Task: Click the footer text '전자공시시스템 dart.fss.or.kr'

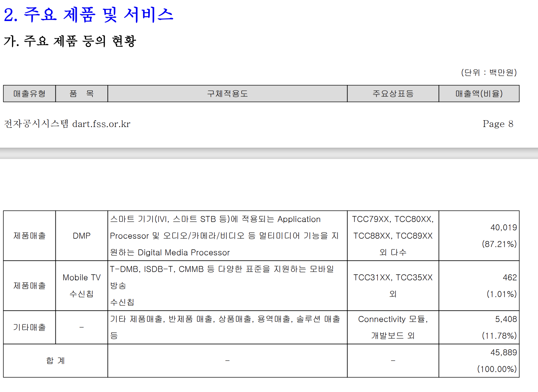Action: [67, 124]
